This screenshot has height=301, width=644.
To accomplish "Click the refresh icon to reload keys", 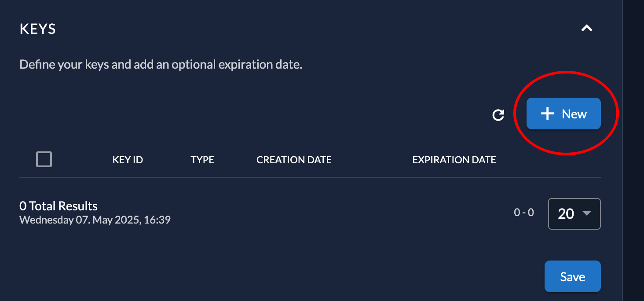I will 498,115.
